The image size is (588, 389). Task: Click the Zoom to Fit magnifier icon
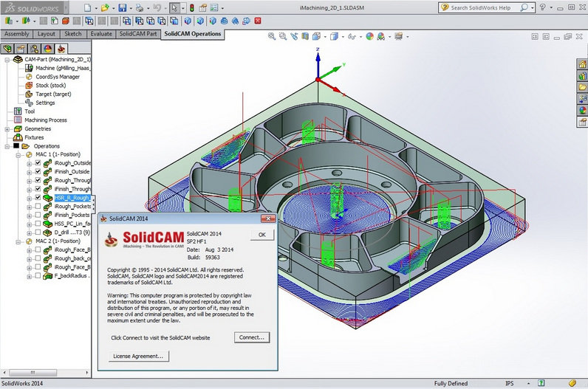tap(272, 35)
